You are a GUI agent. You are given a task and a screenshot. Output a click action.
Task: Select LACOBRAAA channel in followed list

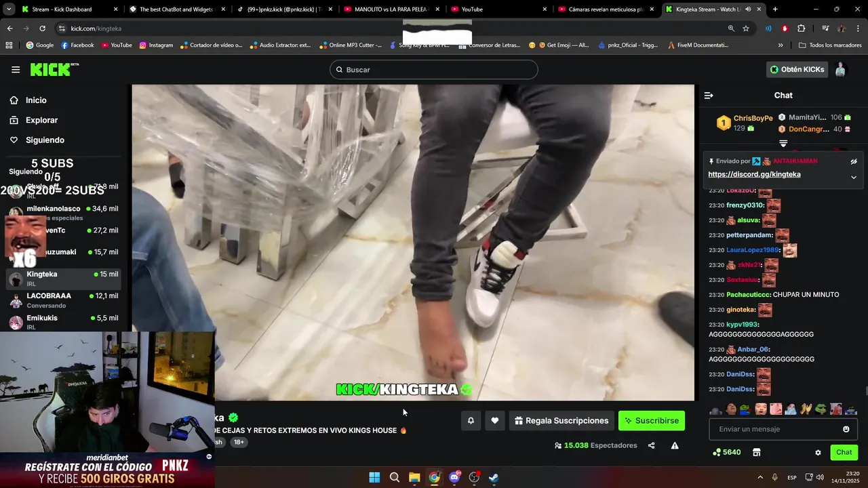(x=64, y=300)
